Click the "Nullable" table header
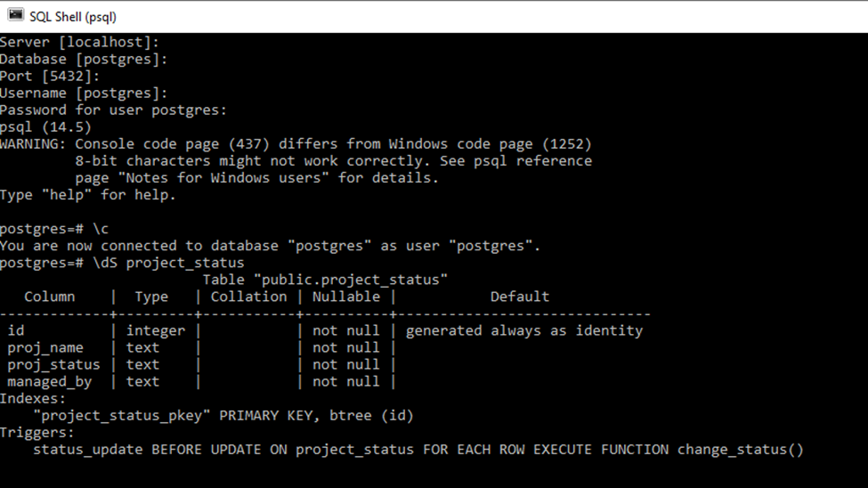 point(346,297)
